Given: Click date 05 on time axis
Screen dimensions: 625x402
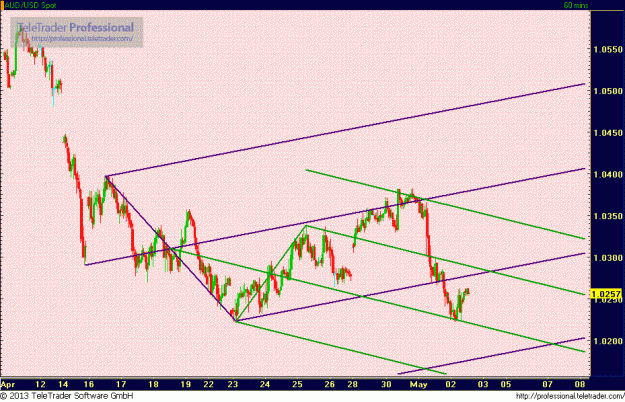Looking at the screenshot, I should (506, 384).
